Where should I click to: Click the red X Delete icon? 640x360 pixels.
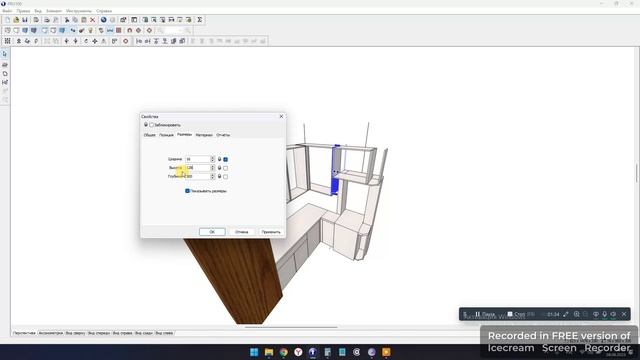tap(93, 20)
